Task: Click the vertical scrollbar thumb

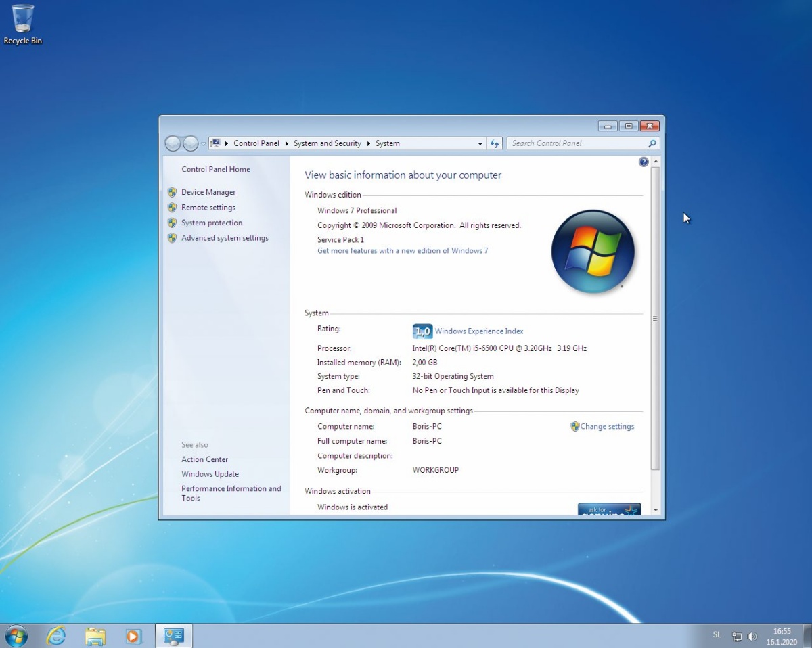Action: [656, 318]
